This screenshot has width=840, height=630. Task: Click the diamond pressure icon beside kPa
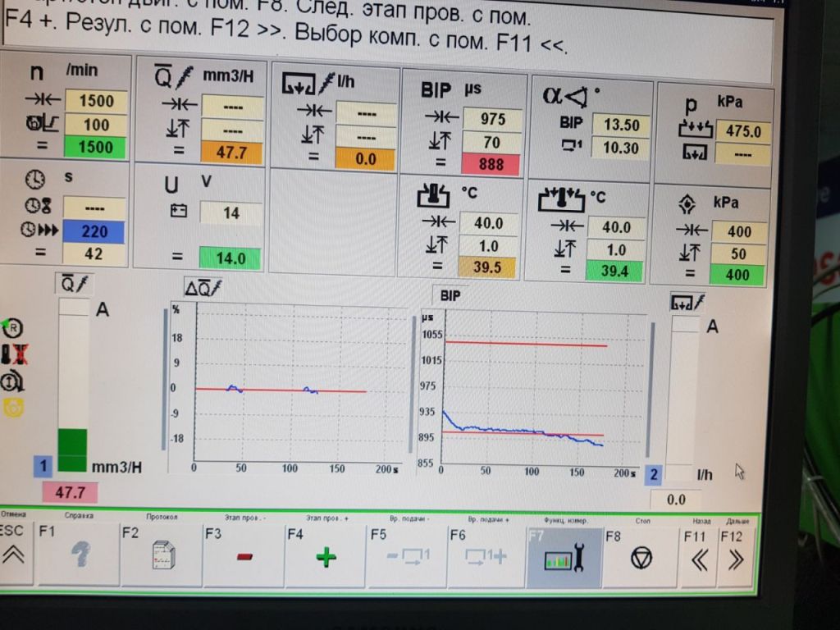pyautogui.click(x=687, y=204)
